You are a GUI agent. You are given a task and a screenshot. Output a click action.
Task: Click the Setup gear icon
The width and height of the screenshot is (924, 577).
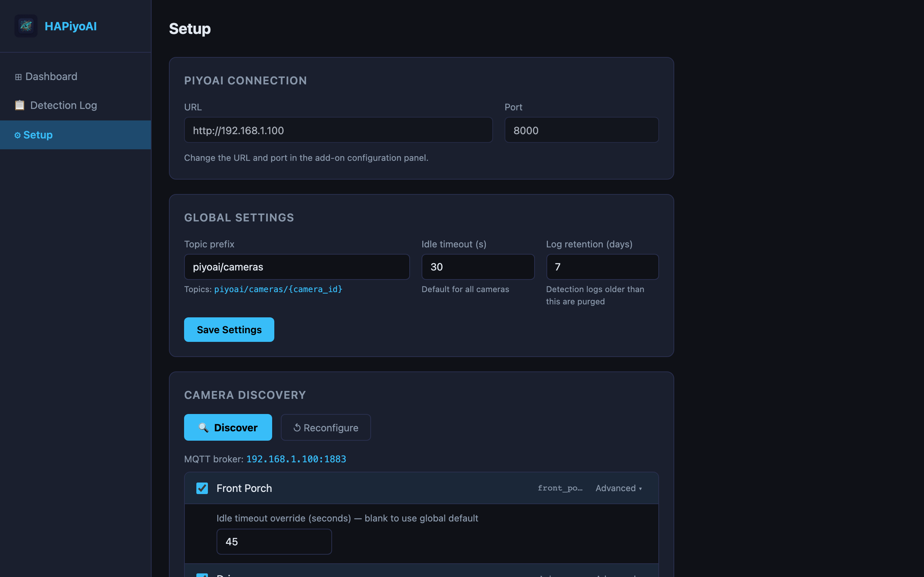[18, 136]
